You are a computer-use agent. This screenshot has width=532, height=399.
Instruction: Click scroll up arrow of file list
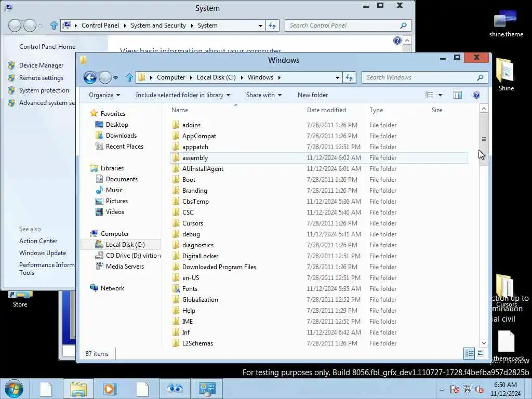(484, 109)
